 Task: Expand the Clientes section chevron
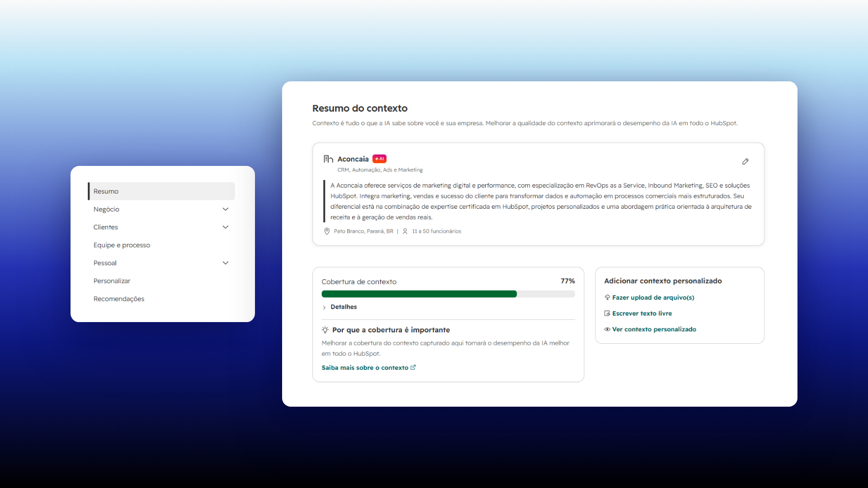[x=226, y=227]
